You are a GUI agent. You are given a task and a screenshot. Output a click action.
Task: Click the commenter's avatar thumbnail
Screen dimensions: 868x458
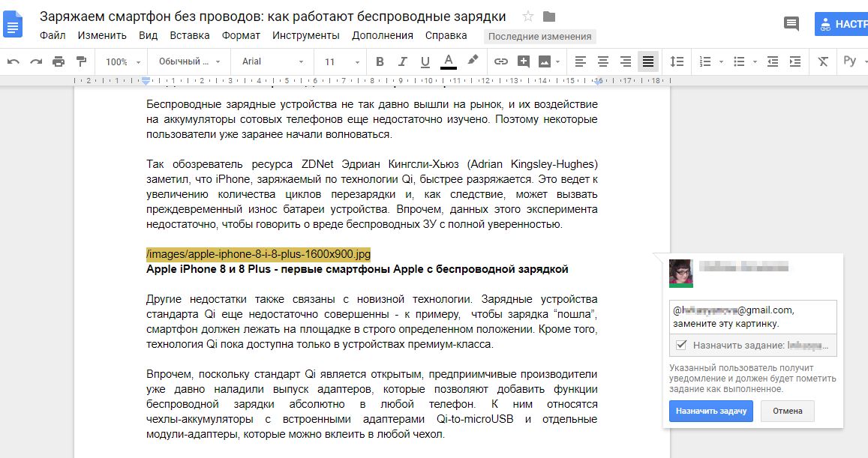(x=681, y=274)
